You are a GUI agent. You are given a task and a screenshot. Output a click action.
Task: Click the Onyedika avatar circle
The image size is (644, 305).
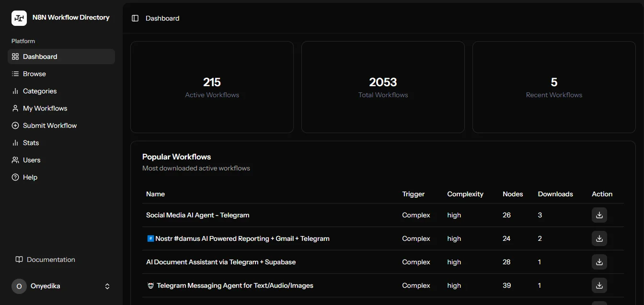click(19, 286)
